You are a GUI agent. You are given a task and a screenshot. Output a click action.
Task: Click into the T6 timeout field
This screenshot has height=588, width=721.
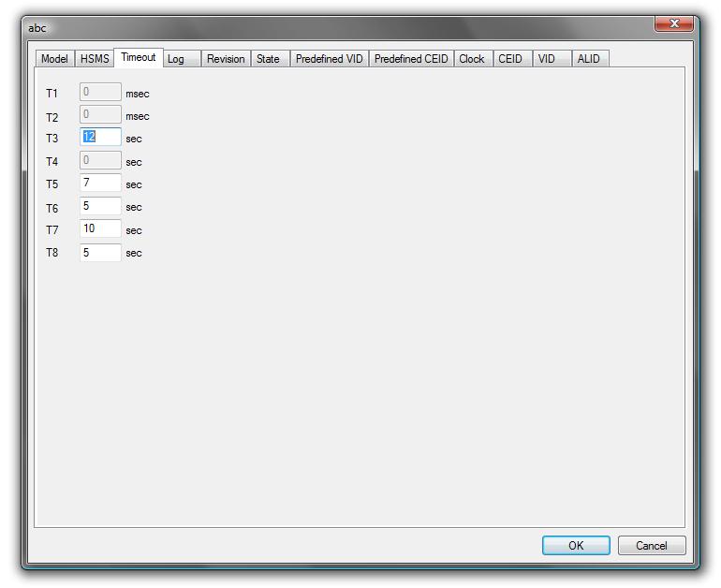(x=100, y=206)
